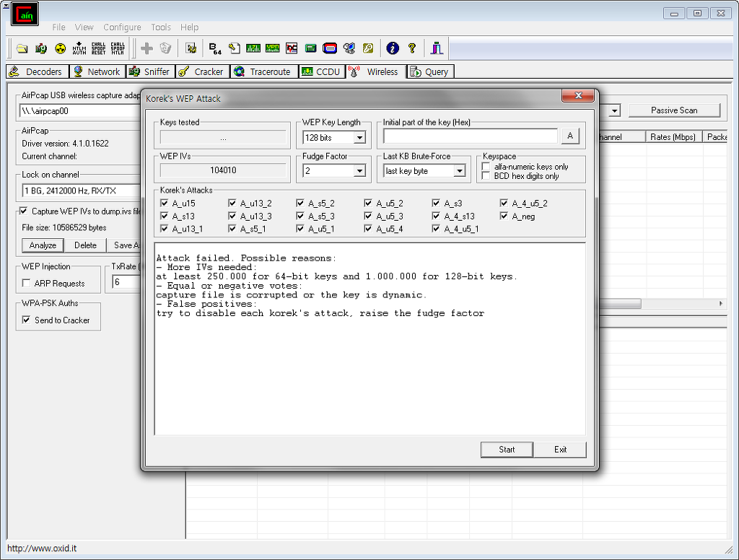The height and width of the screenshot is (560, 739).
Task: Open the Decoders tab
Action: (x=37, y=71)
